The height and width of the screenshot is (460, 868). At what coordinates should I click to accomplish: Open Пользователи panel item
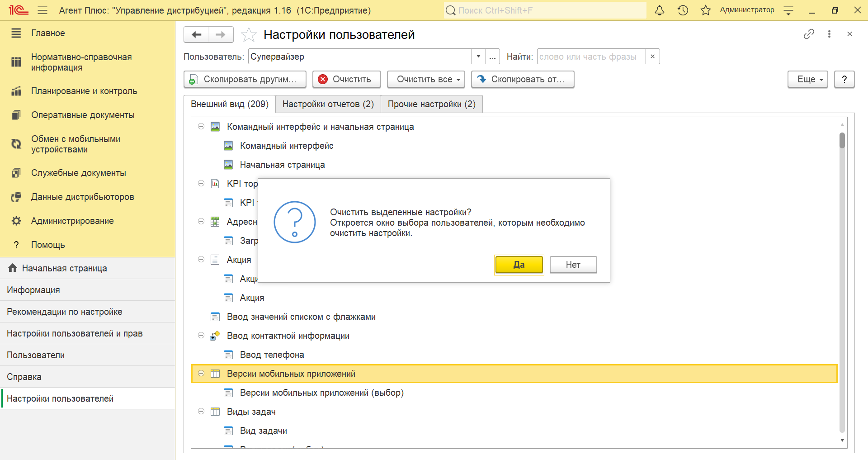87,355
